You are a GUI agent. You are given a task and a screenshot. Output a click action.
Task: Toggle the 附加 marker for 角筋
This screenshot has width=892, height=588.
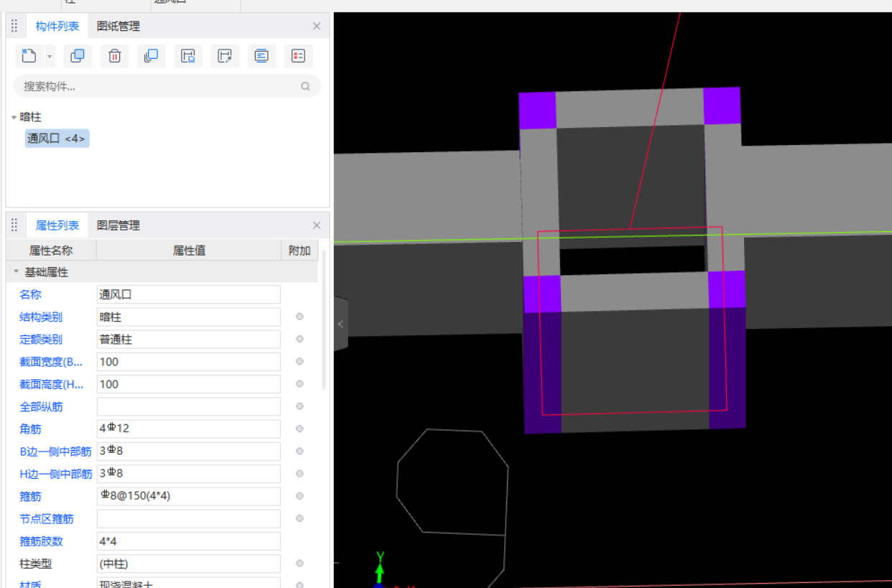(299, 429)
